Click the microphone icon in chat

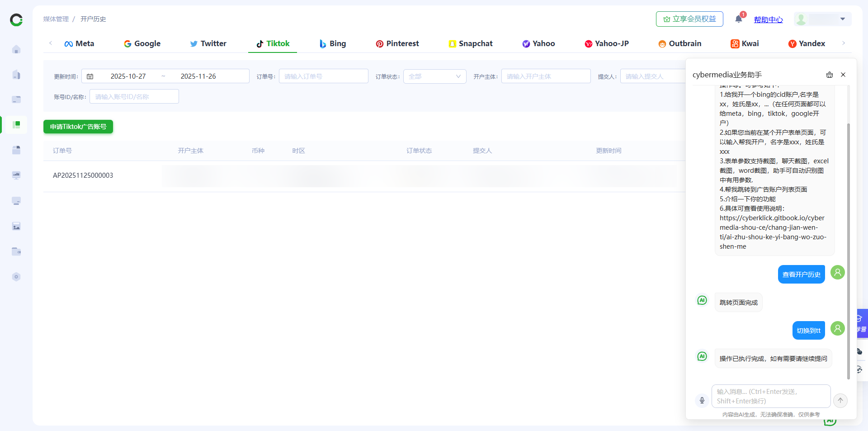click(x=702, y=400)
